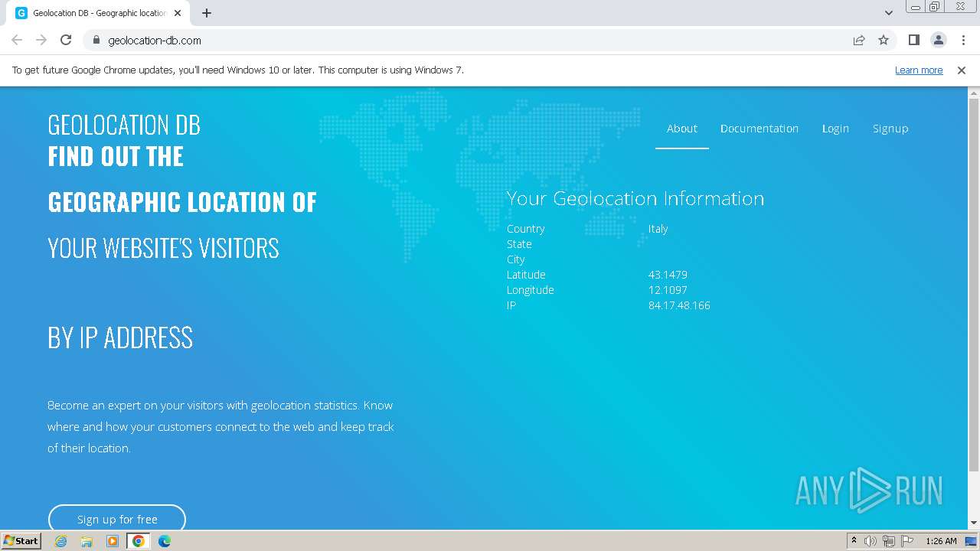Open the About menu item
The image size is (980, 551).
(681, 129)
